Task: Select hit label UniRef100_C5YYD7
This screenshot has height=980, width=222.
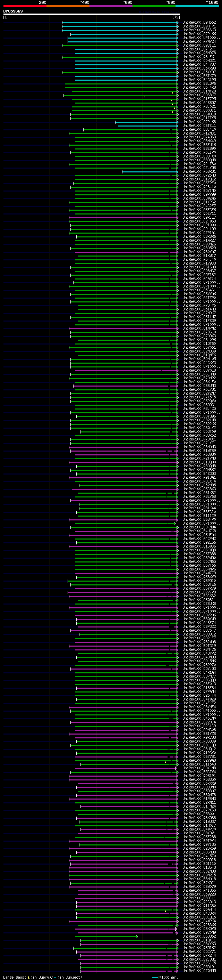Action: tap(199, 72)
